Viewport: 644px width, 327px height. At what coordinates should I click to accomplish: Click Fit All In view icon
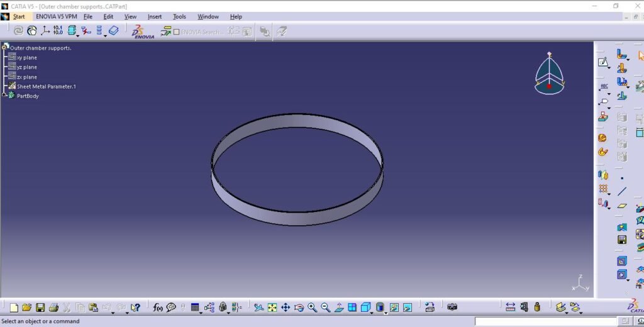(x=272, y=308)
